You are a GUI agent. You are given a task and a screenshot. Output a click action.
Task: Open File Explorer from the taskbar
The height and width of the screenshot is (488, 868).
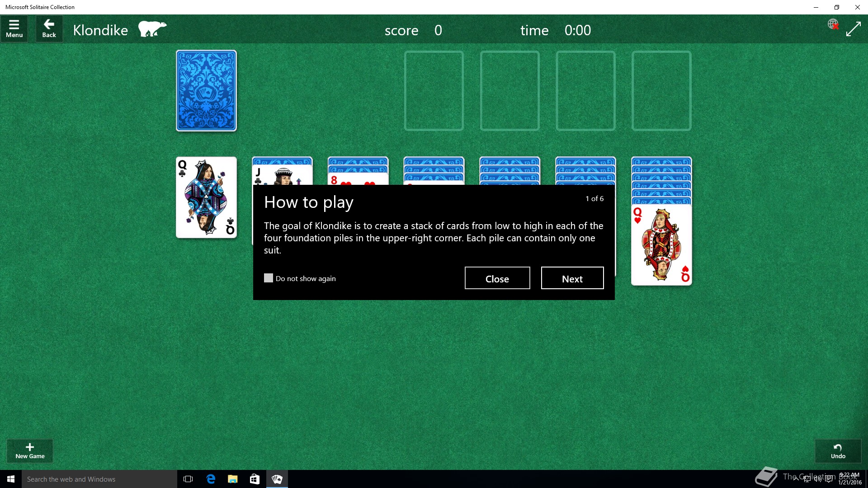click(x=233, y=479)
